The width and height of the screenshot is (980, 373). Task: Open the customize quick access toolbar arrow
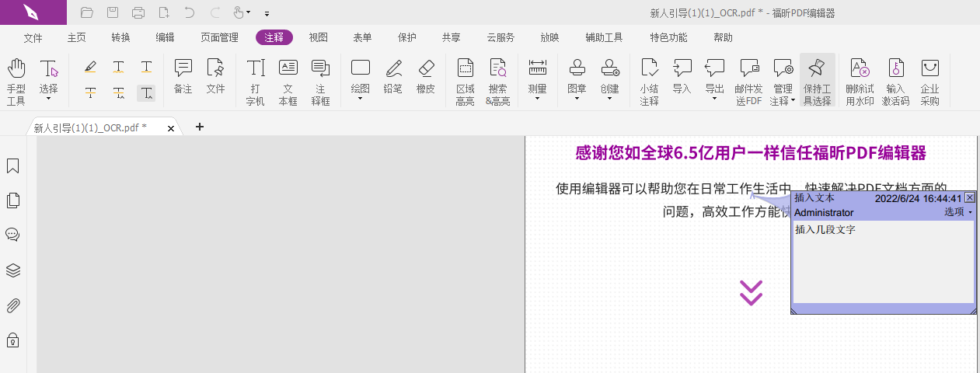(267, 13)
